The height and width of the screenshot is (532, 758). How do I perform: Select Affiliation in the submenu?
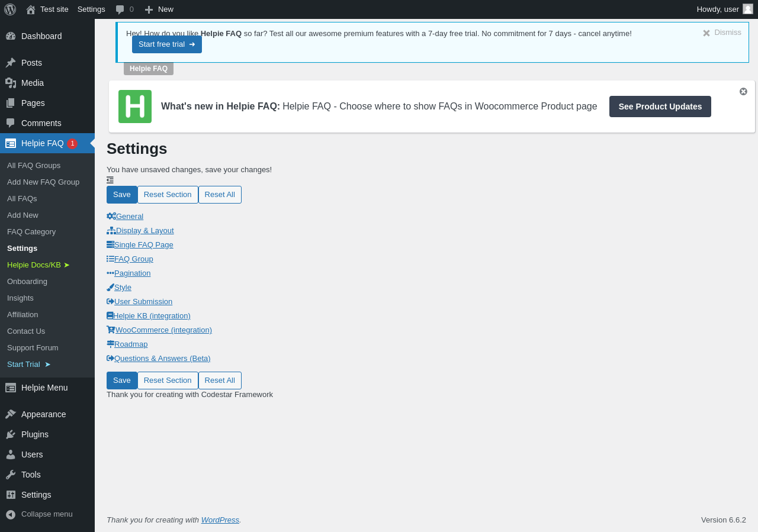23,314
